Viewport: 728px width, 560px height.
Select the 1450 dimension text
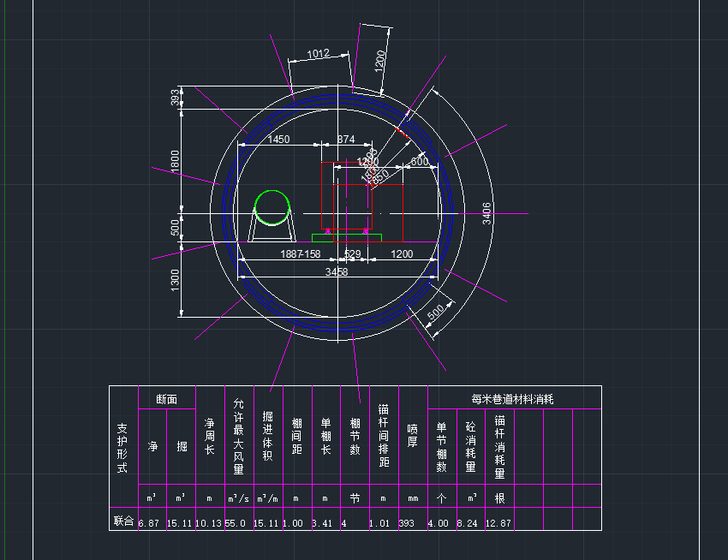(x=278, y=139)
